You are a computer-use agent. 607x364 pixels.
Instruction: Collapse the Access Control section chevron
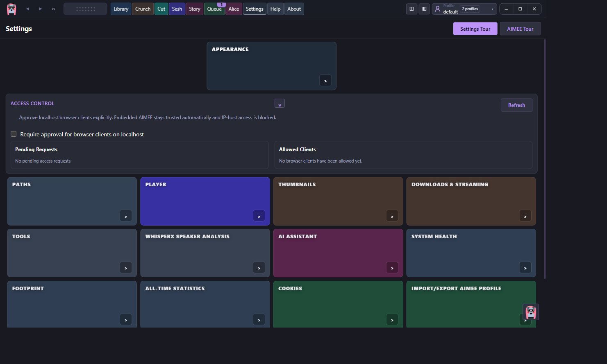coord(280,104)
